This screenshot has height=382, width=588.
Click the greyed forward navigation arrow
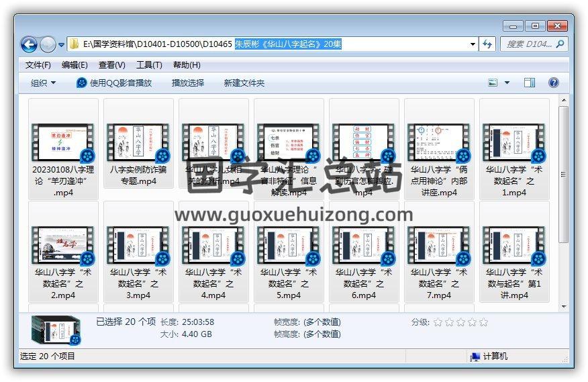(48, 45)
